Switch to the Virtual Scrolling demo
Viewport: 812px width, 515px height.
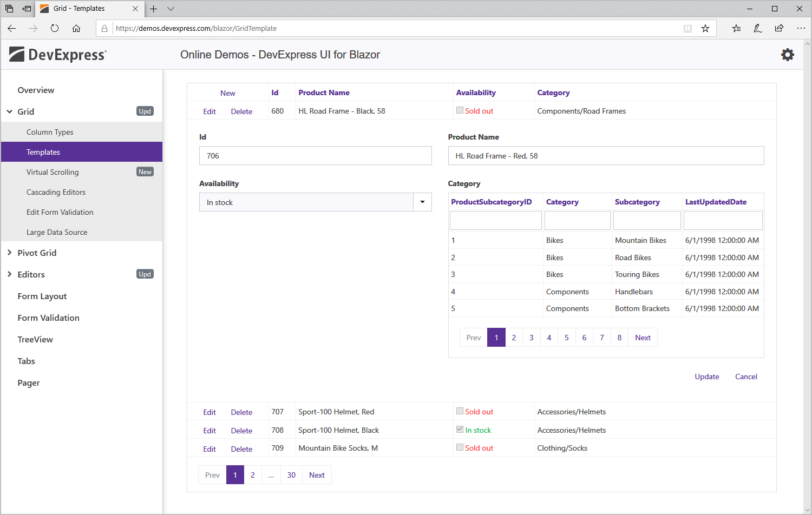pyautogui.click(x=53, y=171)
